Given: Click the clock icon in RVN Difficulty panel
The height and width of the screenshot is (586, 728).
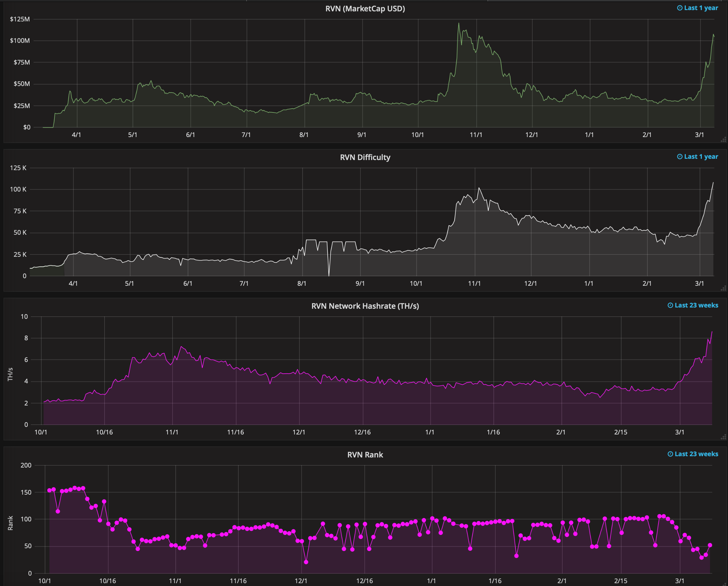Looking at the screenshot, I should pos(680,157).
